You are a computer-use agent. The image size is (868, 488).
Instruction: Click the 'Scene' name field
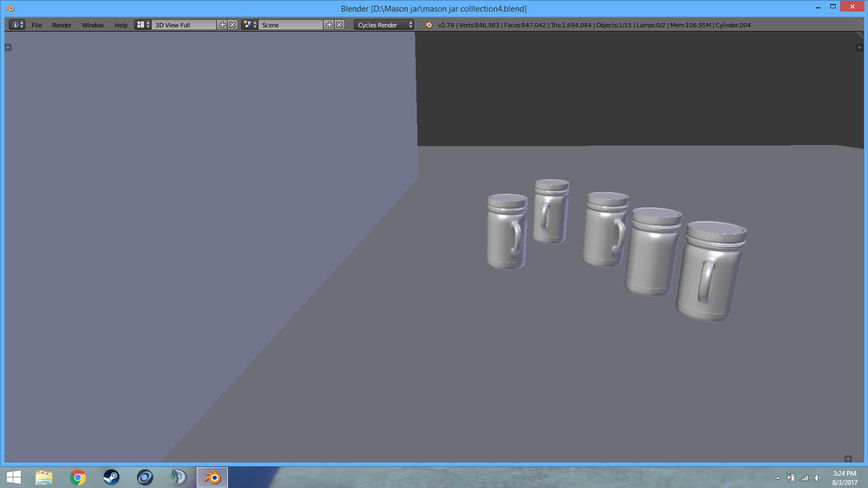pos(291,25)
